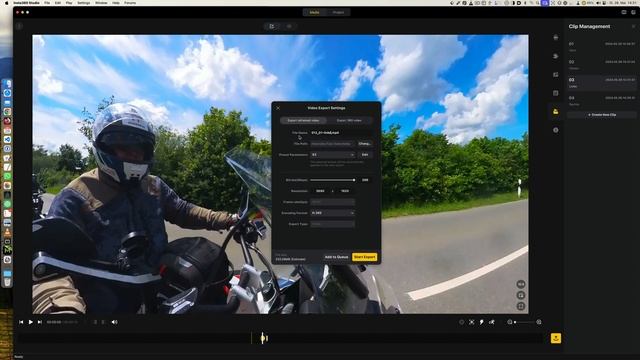Open Finder from the macOS dock
The height and width of the screenshot is (360, 640).
coord(7,84)
